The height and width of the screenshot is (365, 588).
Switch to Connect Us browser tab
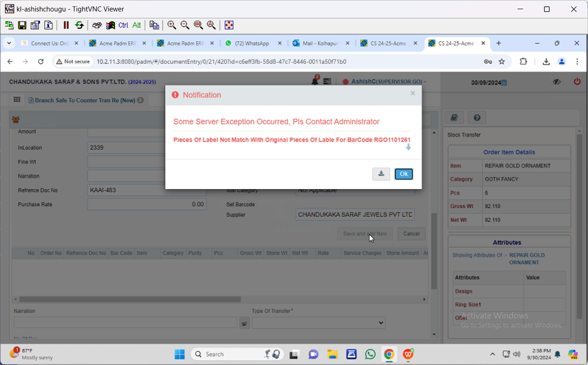point(49,43)
